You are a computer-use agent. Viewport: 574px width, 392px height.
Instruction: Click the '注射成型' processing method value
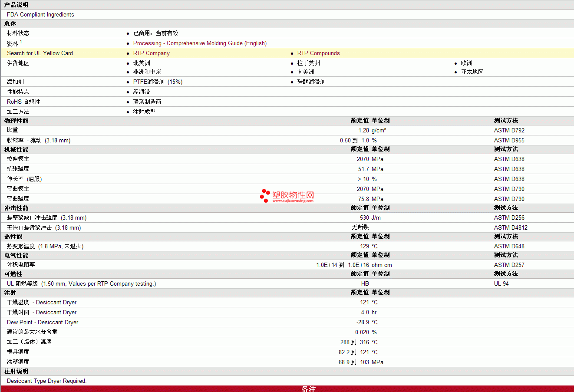[x=144, y=112]
